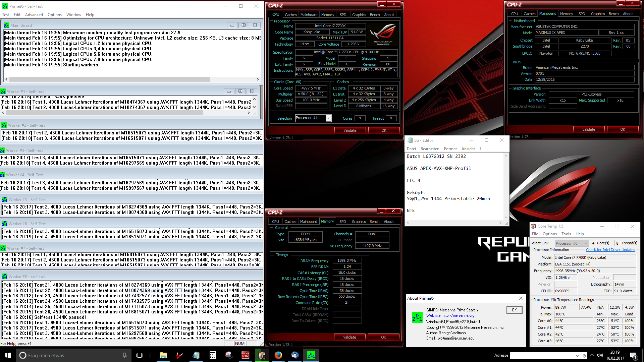Open the Ansicht menu in 5G Editor
The image size is (644, 362).
468,149
